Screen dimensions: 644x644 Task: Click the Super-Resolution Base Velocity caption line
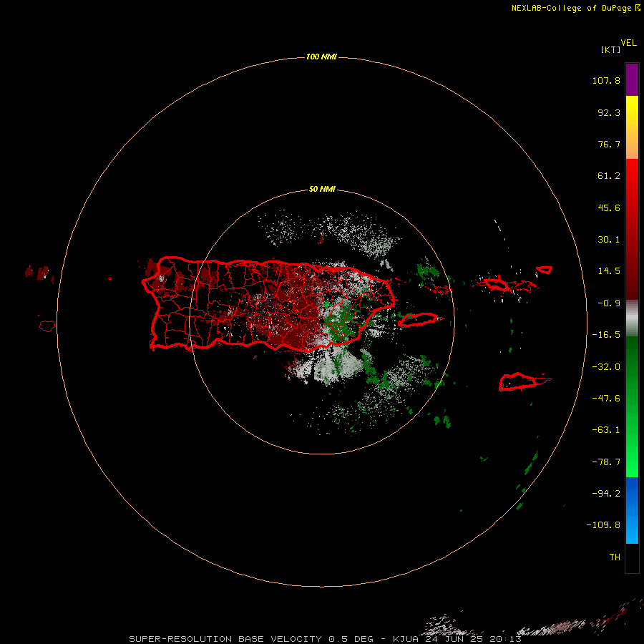tap(326, 639)
